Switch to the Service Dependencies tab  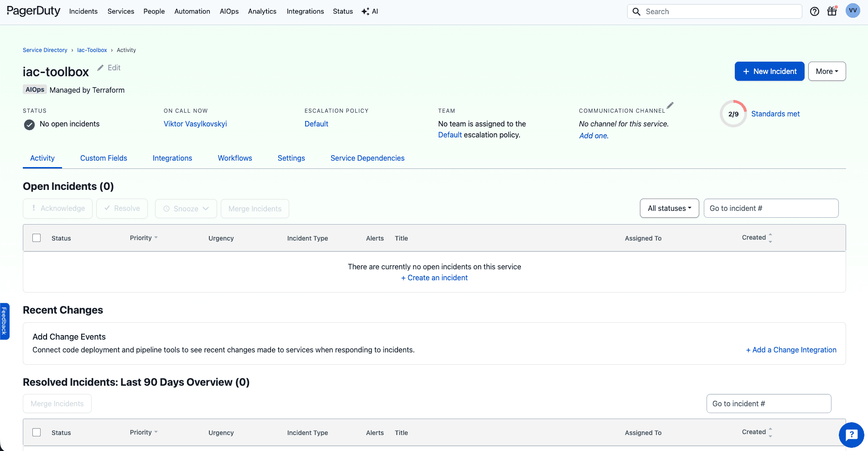[368, 158]
